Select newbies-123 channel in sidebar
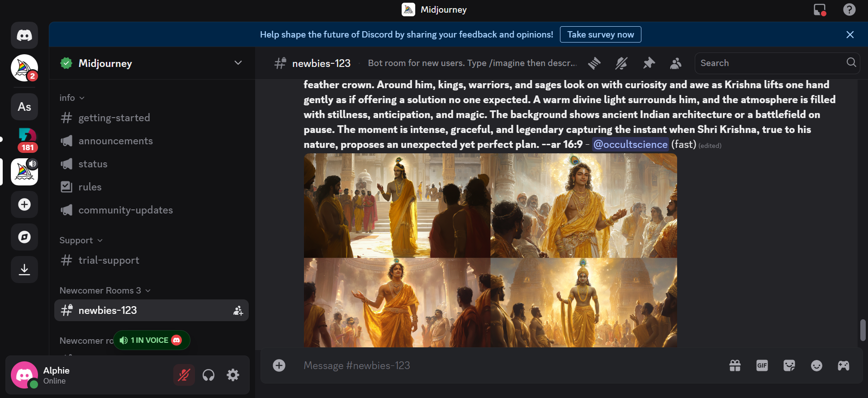 [x=151, y=310]
